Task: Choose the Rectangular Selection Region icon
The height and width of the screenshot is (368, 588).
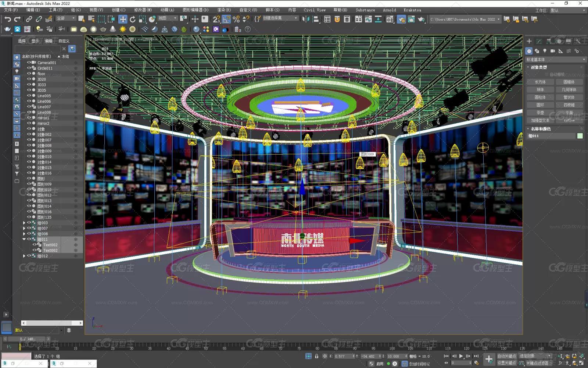Action: click(101, 19)
